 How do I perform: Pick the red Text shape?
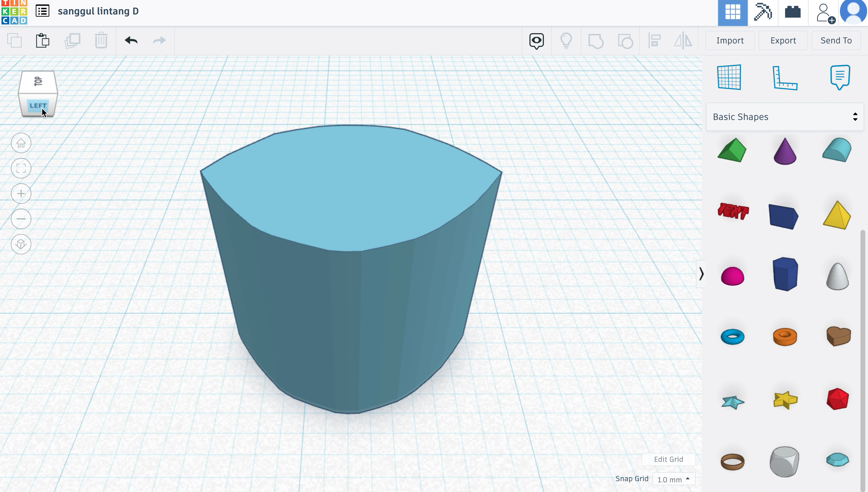coord(733,211)
